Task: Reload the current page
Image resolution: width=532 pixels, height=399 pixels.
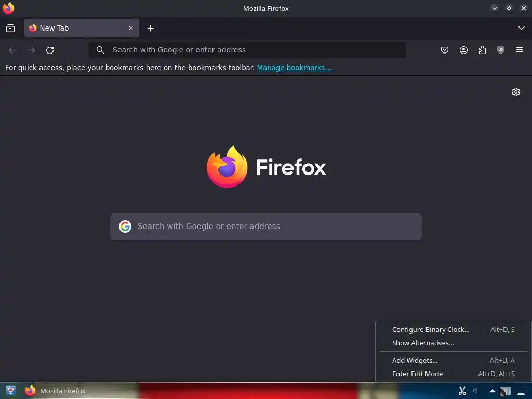Action: click(x=50, y=50)
